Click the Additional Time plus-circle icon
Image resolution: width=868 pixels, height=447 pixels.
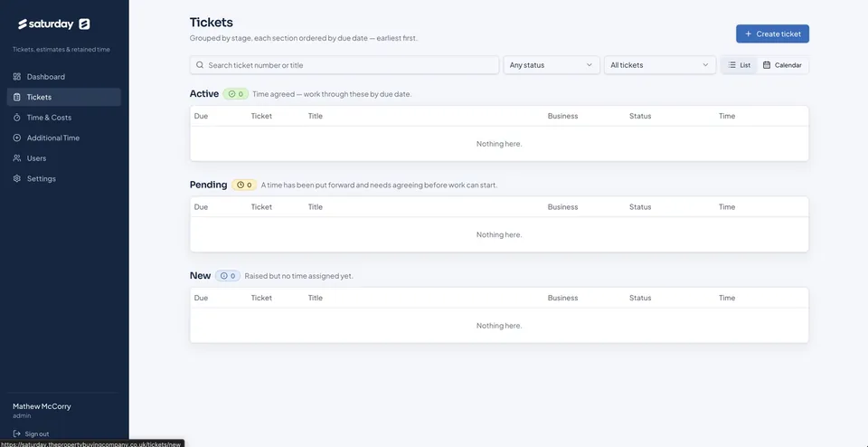[16, 138]
